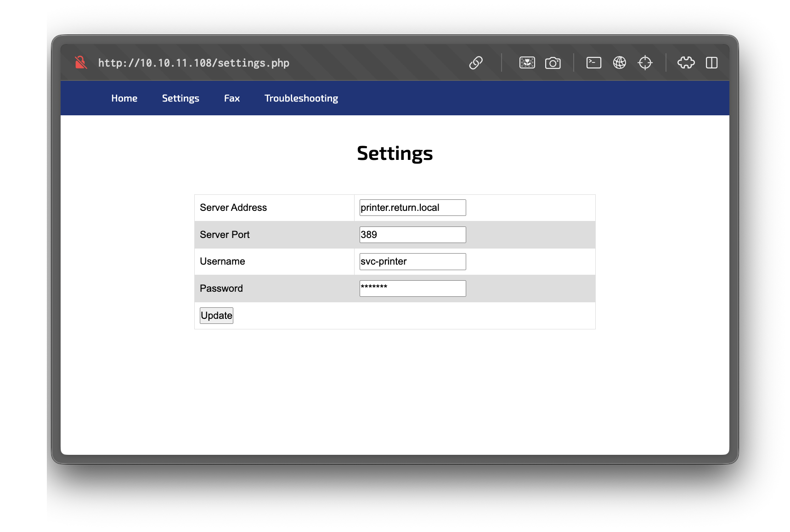Open the puzzle piece extensions icon
This screenshot has height=532, width=790.
[x=686, y=62]
